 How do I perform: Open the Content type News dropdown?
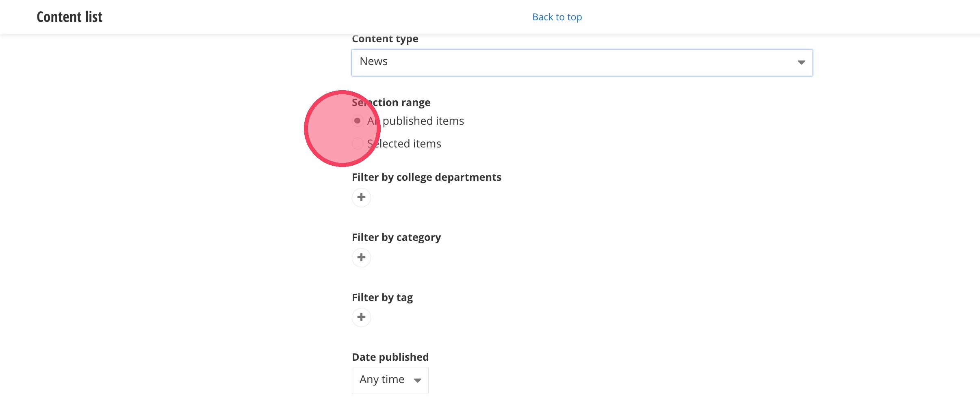(x=581, y=63)
